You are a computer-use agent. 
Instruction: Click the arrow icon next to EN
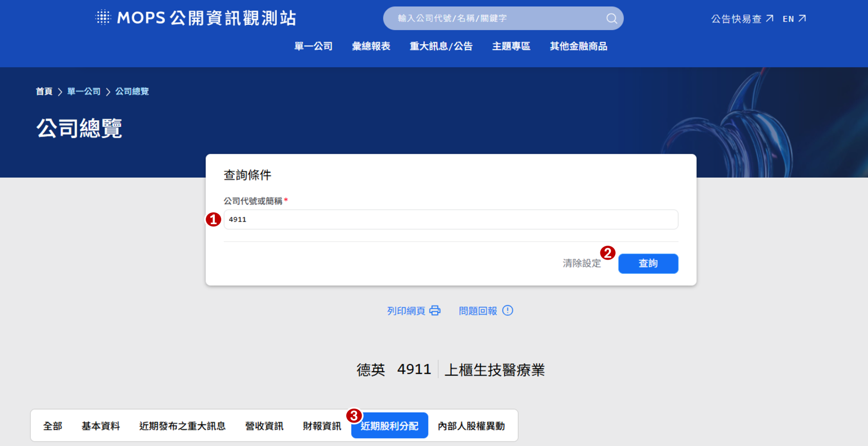(x=802, y=19)
